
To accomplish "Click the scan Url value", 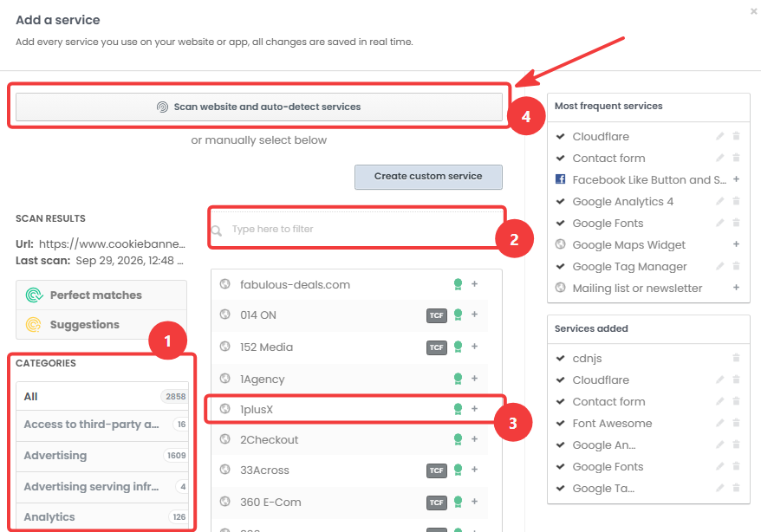I will (112, 244).
